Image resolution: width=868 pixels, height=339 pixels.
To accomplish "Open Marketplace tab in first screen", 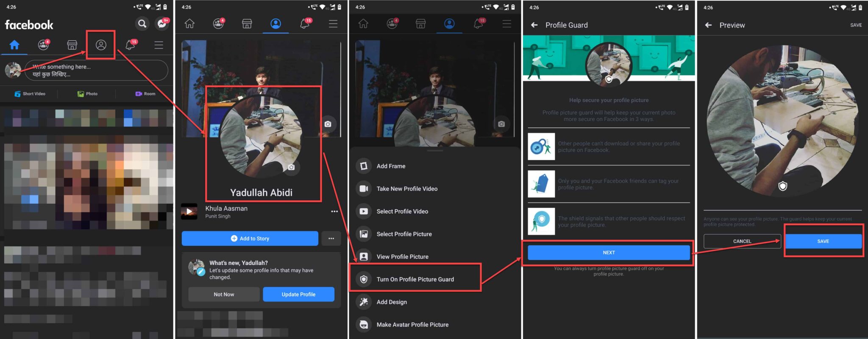I will (x=72, y=45).
